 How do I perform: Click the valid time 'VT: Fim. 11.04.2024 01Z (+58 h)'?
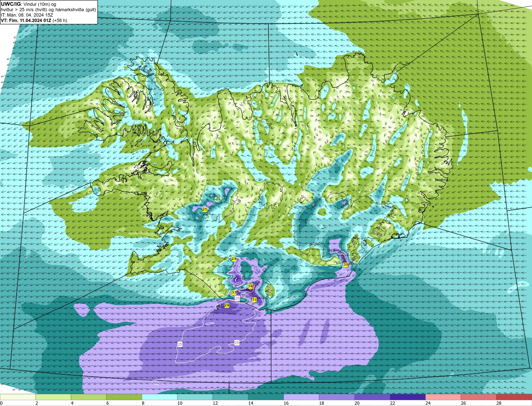coord(34,20)
